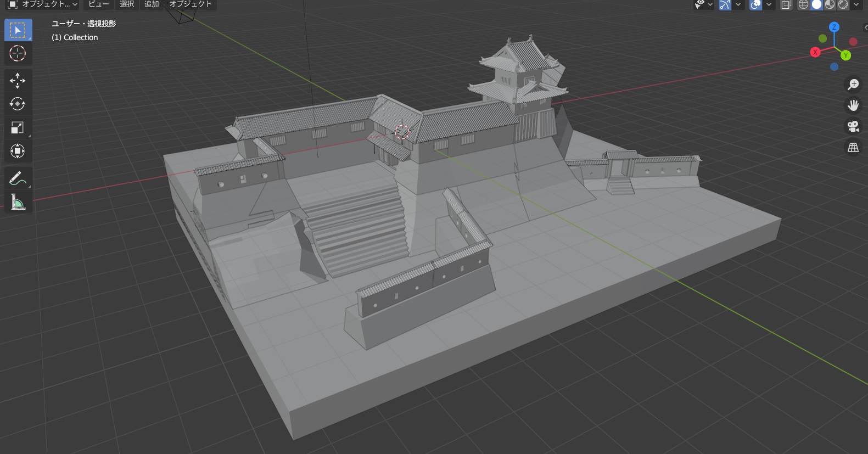
Task: Expand the sidebar with edge arrow
Action: click(865, 27)
